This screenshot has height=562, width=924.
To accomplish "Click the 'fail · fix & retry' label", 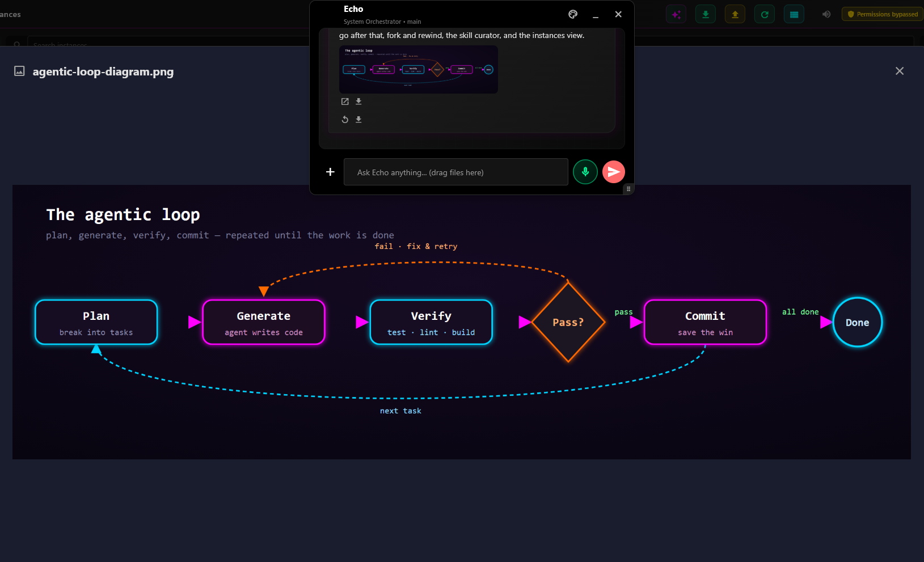I will pyautogui.click(x=416, y=246).
